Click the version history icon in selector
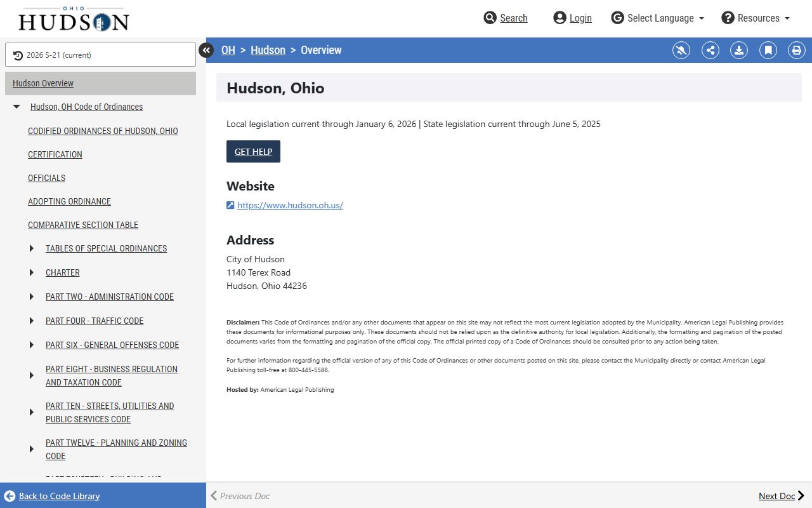The image size is (812, 508). [x=18, y=55]
